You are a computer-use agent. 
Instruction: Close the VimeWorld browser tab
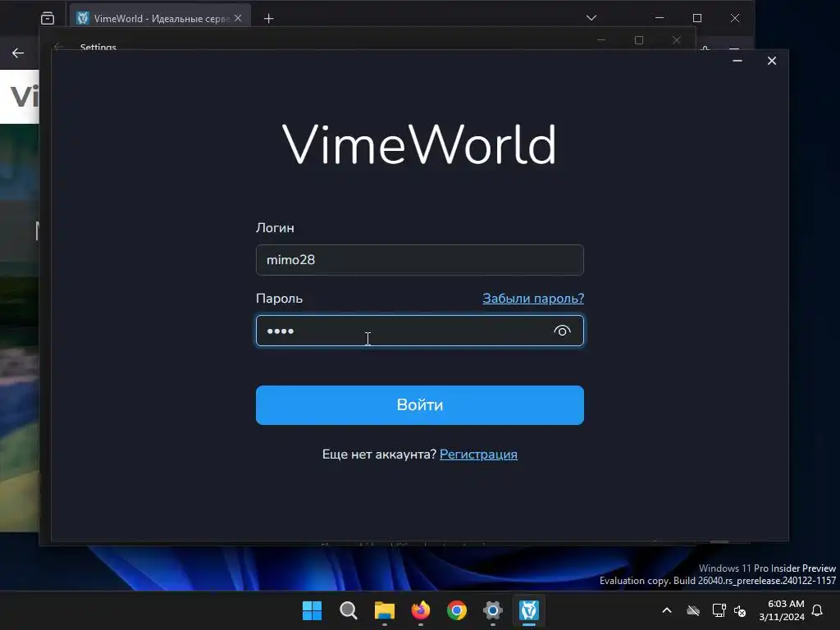coord(238,18)
